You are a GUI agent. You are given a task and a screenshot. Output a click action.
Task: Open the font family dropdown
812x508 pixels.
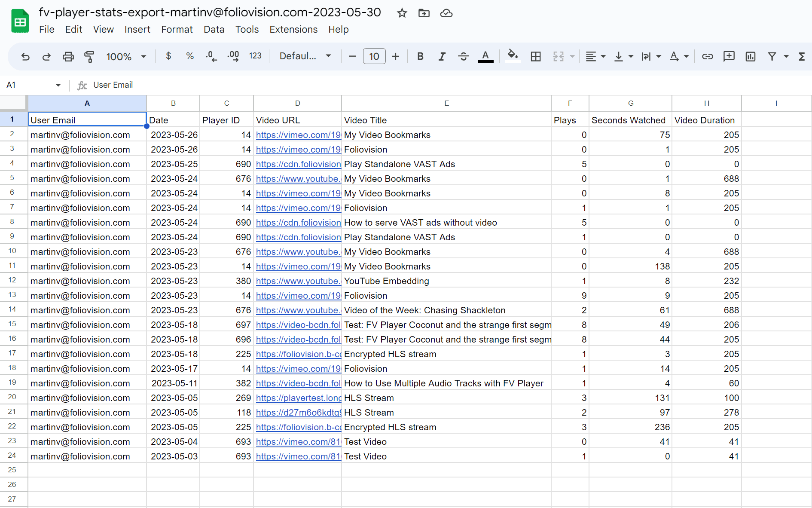click(305, 56)
